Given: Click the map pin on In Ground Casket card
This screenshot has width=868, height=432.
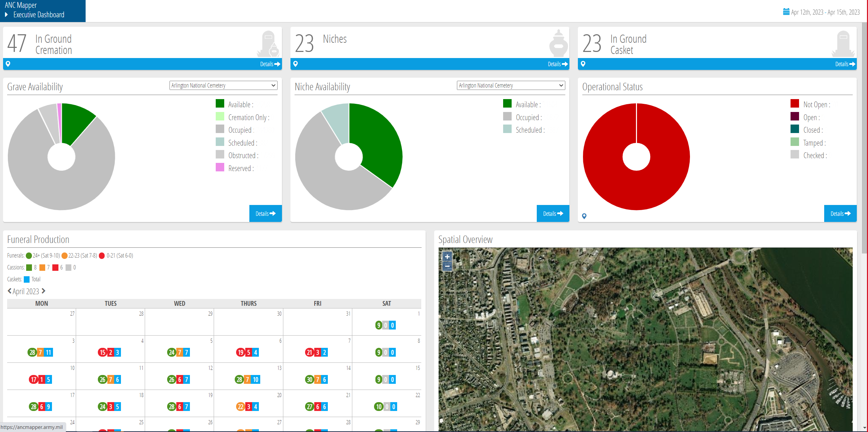Looking at the screenshot, I should click(x=583, y=64).
